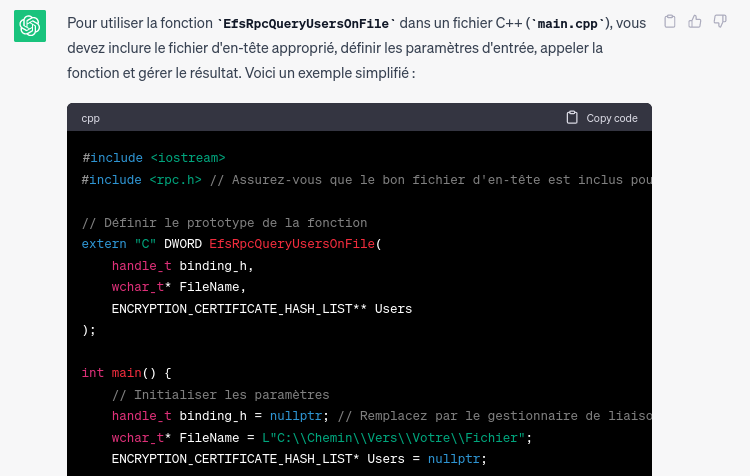Click the 'Voici un exemple simplifié' sentence
750x476 pixels.
tap(330, 73)
